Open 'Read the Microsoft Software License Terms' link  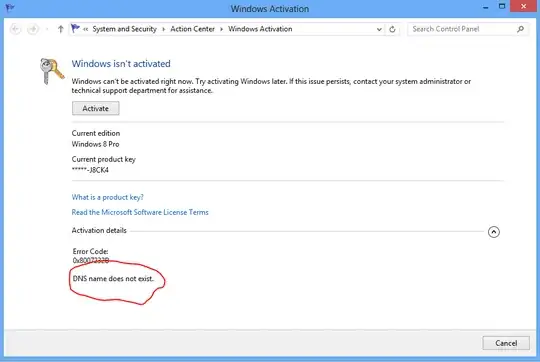point(140,212)
